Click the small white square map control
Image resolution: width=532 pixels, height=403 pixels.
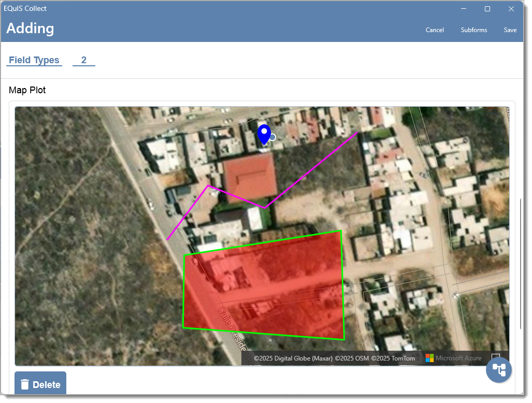coord(495,356)
